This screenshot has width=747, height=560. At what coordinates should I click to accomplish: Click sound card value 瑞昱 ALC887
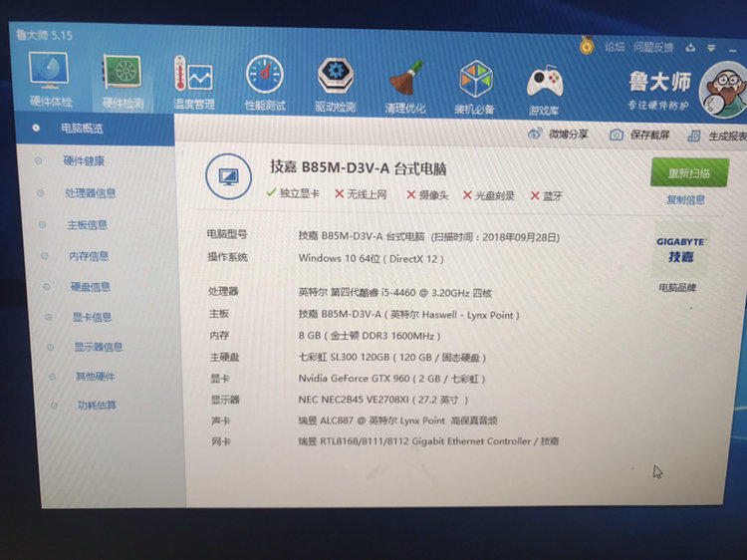pyautogui.click(x=397, y=420)
